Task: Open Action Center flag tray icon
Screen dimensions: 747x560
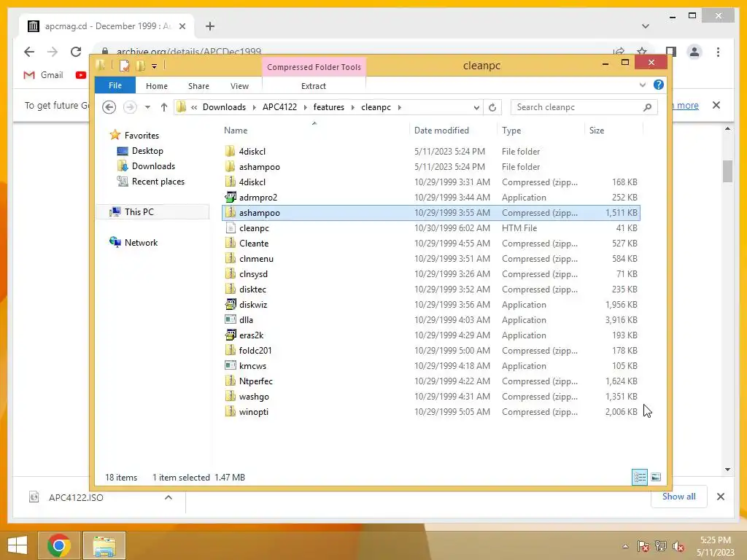Action: tap(643, 546)
